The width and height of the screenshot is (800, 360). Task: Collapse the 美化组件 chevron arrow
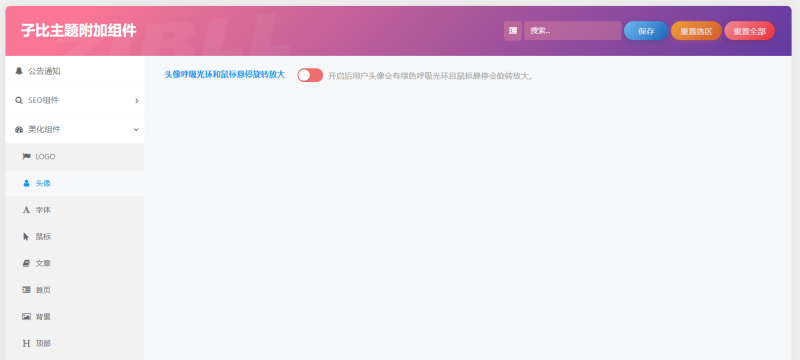pyautogui.click(x=136, y=130)
